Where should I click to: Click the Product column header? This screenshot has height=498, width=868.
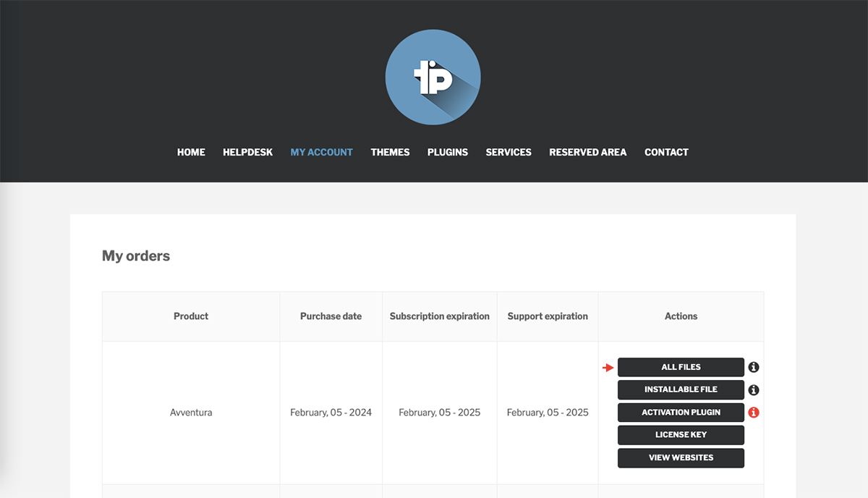191,316
